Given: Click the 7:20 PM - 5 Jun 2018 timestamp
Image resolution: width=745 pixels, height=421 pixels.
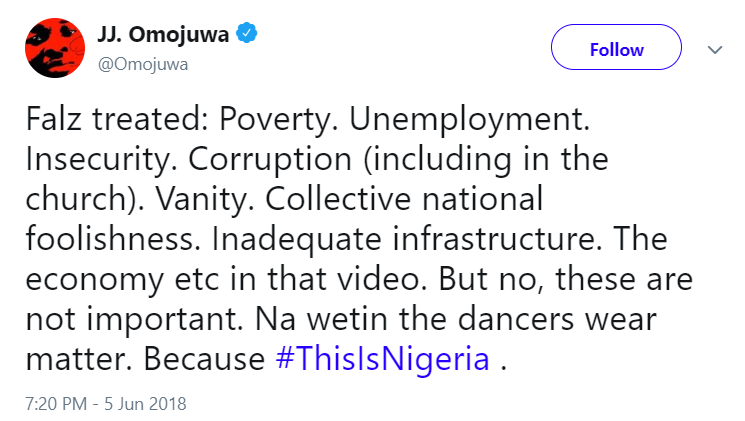Looking at the screenshot, I should tap(107, 404).
